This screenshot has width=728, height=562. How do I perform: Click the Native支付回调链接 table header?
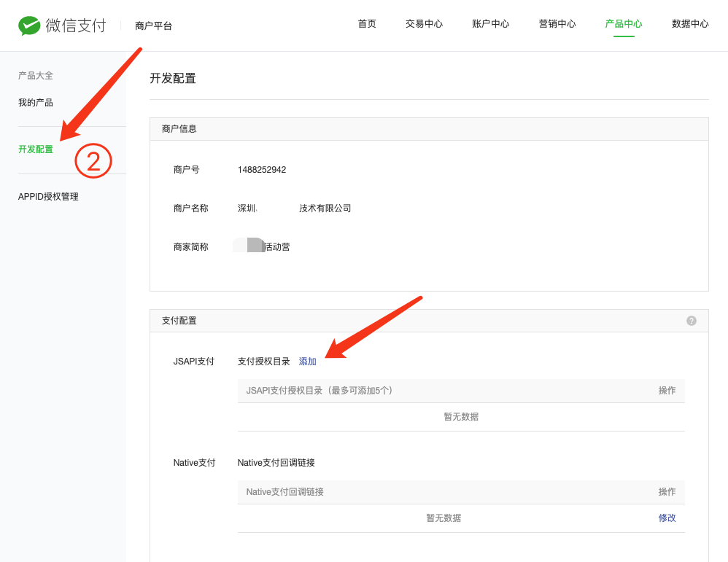click(x=285, y=492)
